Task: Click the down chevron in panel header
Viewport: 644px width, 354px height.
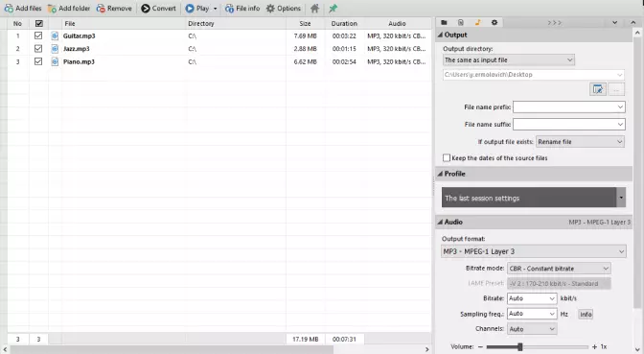Action: (614, 23)
